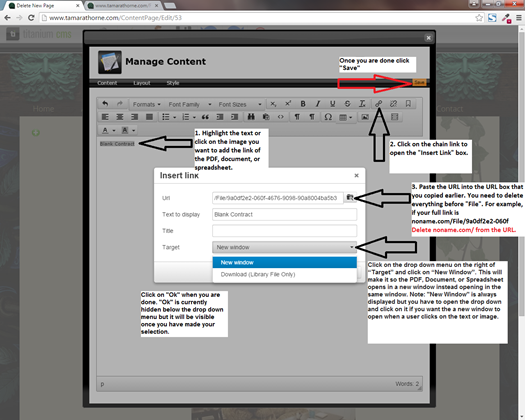The image size is (525, 420).
Task: Toggle subscript formatting button
Action: [273, 104]
